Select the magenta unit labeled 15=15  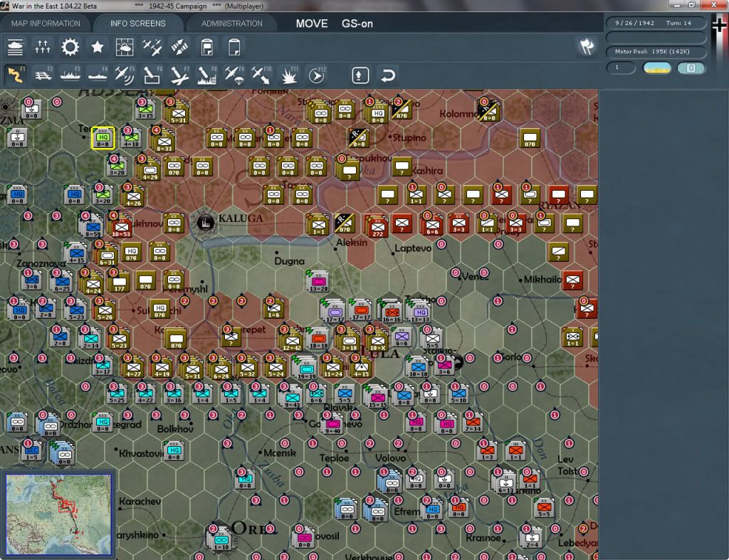[377, 397]
